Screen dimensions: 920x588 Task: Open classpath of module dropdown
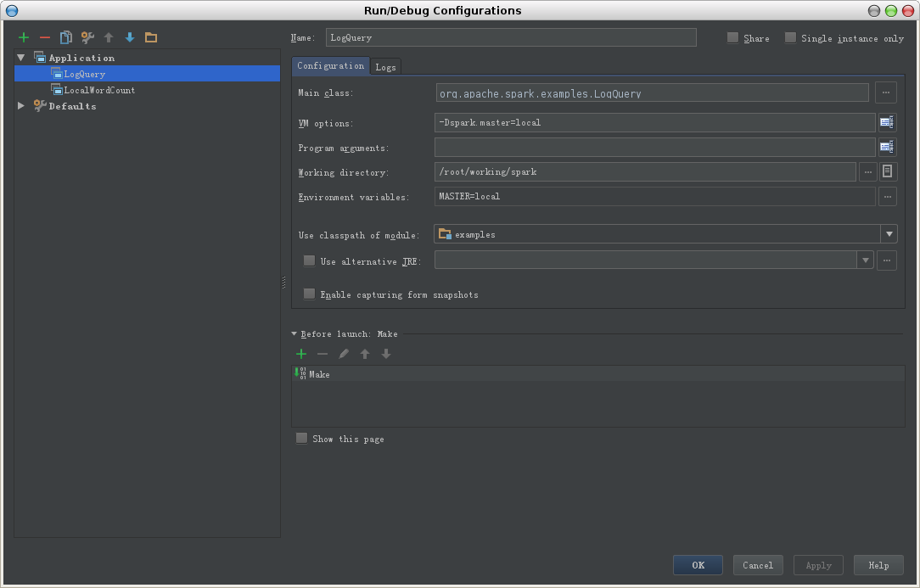[889, 234]
